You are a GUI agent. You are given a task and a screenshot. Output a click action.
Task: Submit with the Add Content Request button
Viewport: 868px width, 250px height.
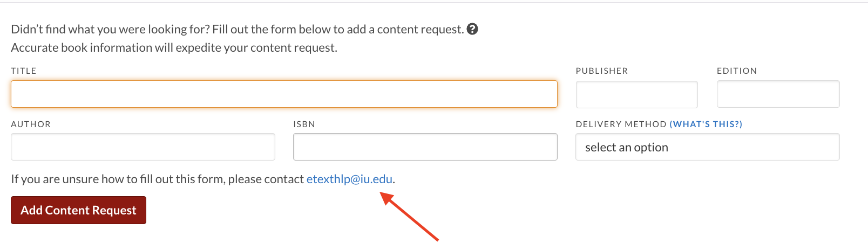[78, 210]
